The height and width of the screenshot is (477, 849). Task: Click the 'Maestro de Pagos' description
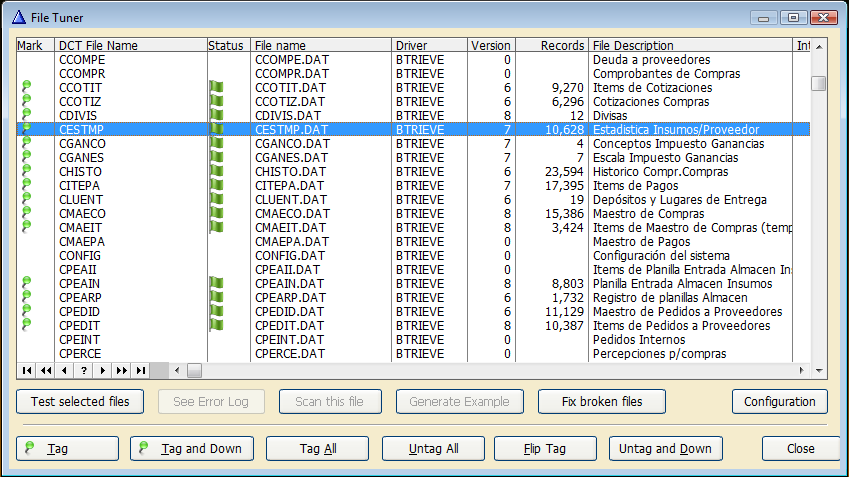[642, 241]
